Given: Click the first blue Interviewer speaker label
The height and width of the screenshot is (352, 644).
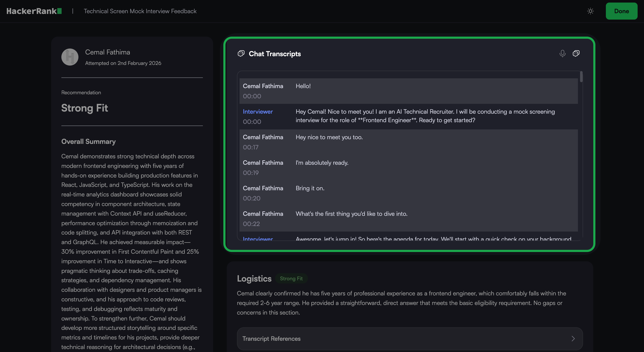Looking at the screenshot, I should (258, 112).
